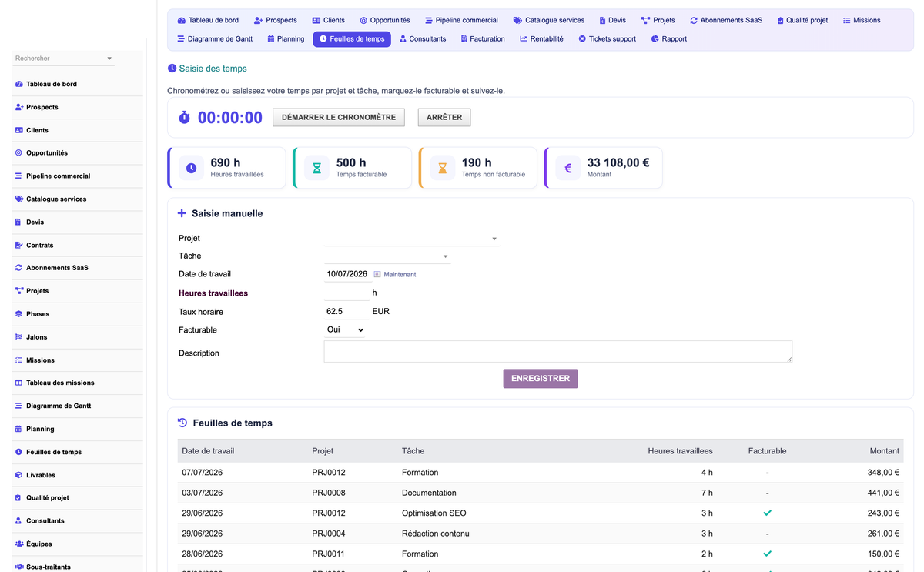Screen dimensions: 924x572
Task: Open the Projet dropdown
Action: click(x=412, y=239)
